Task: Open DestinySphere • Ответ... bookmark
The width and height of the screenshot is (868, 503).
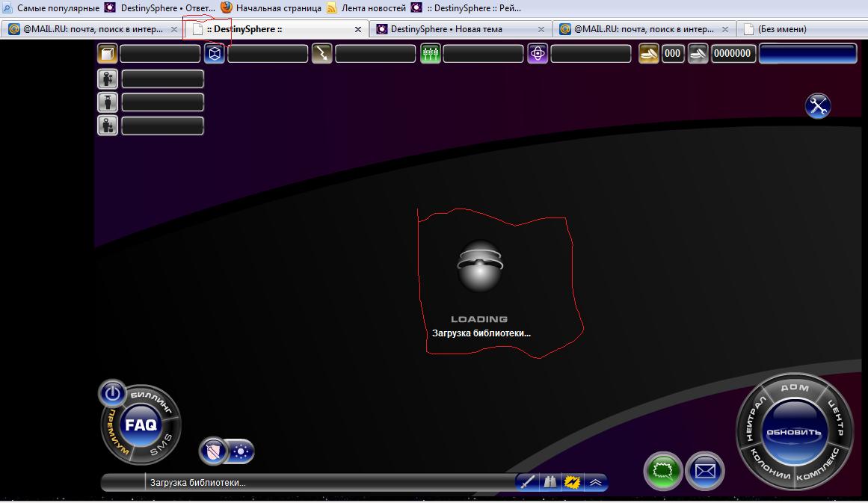Action: click(x=160, y=8)
